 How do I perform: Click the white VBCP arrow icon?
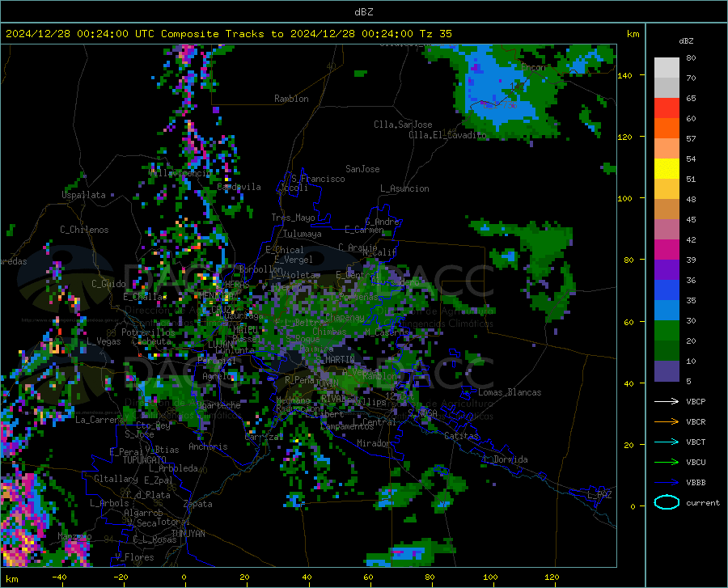click(667, 401)
